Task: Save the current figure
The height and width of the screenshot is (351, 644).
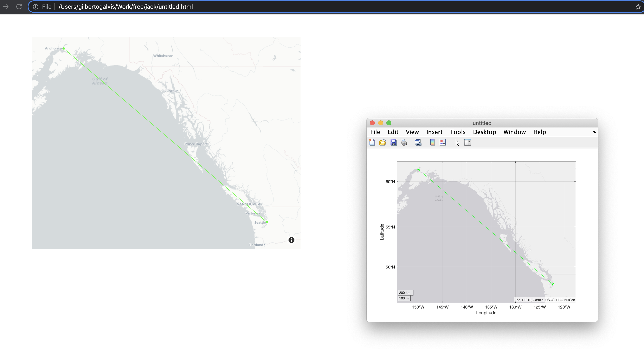Action: tap(393, 142)
